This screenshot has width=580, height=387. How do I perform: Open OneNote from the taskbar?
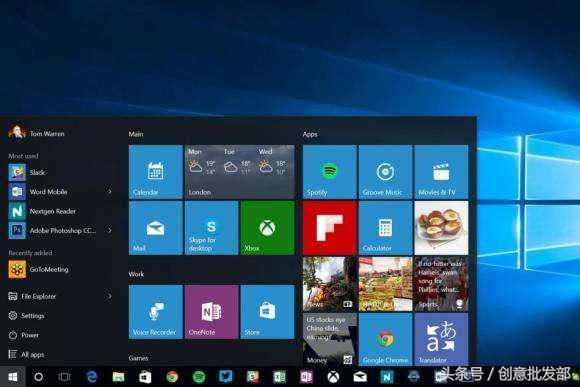point(306,377)
